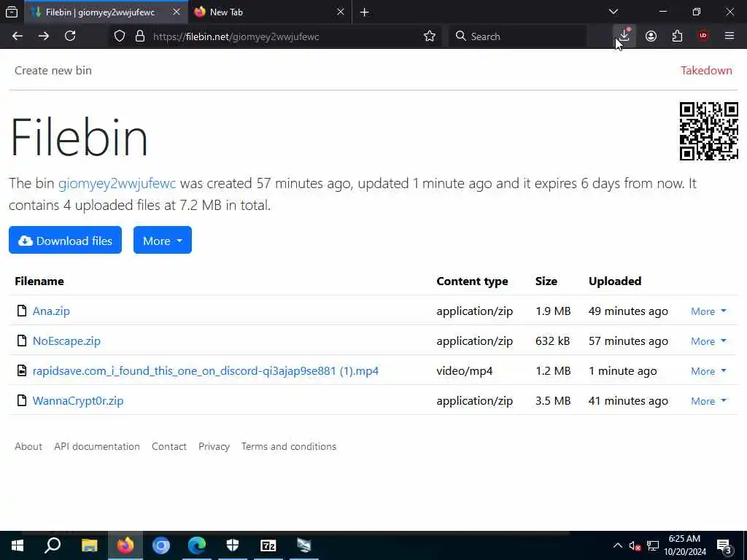747x560 pixels.
Task: Expand More menu for WannaCrypt0r.zip row
Action: coord(708,402)
